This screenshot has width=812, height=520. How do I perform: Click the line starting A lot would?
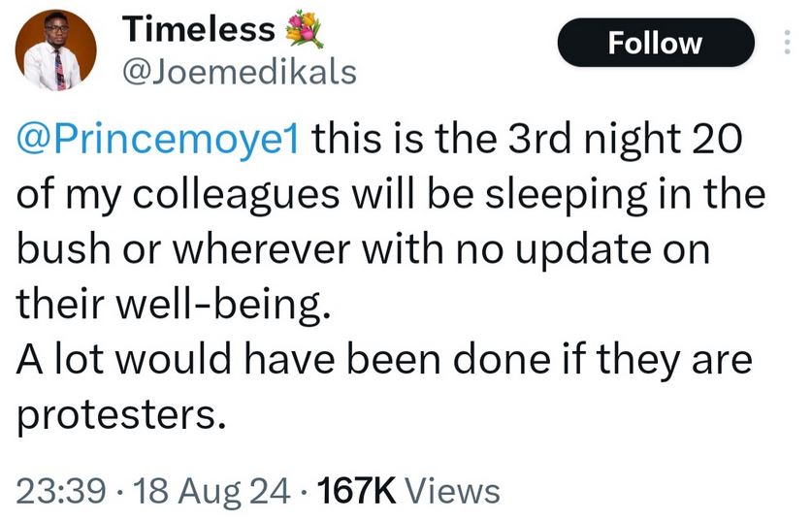(x=383, y=362)
